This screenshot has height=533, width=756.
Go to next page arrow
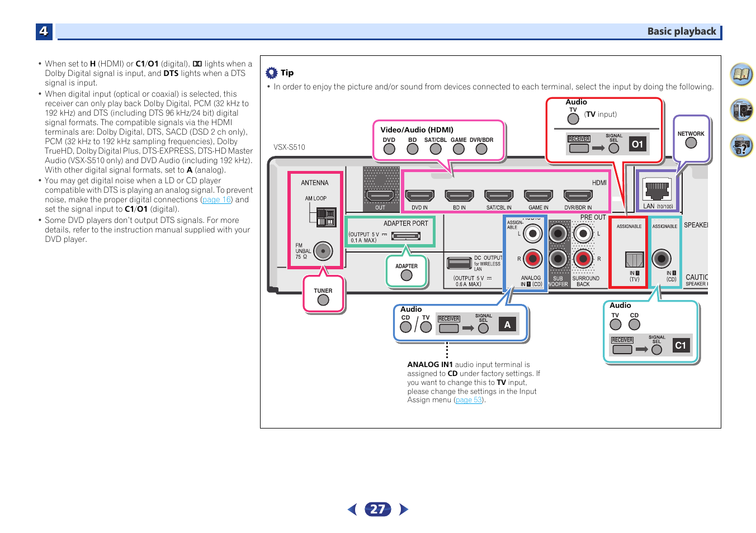click(x=404, y=509)
